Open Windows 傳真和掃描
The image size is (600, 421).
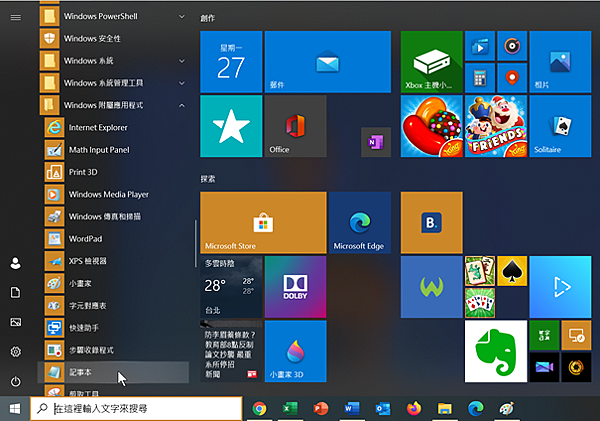113,216
